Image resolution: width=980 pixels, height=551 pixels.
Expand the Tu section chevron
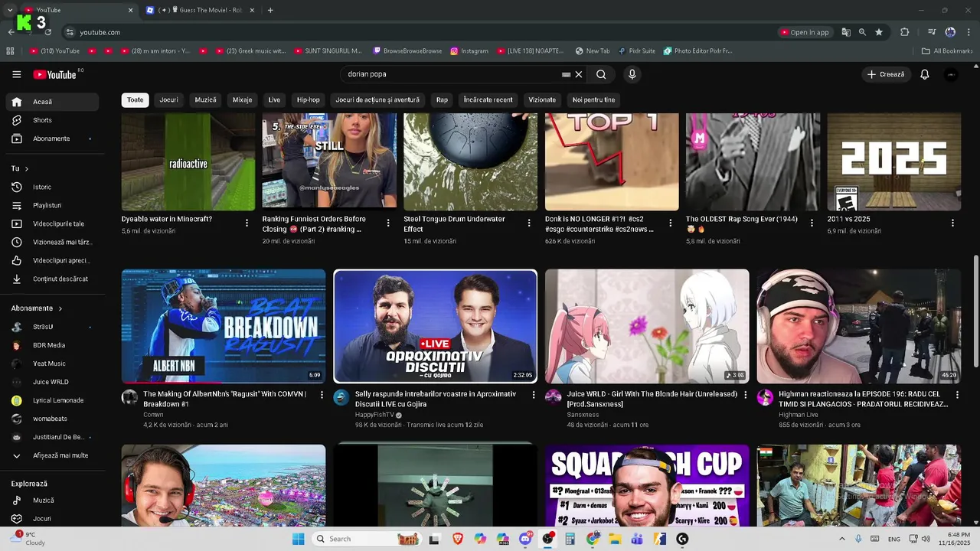(x=26, y=168)
